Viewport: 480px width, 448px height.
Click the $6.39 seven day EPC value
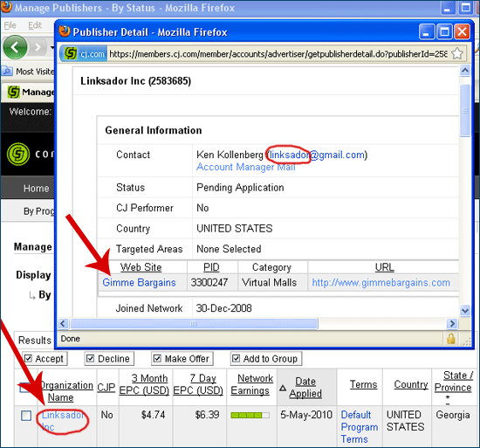point(207,415)
